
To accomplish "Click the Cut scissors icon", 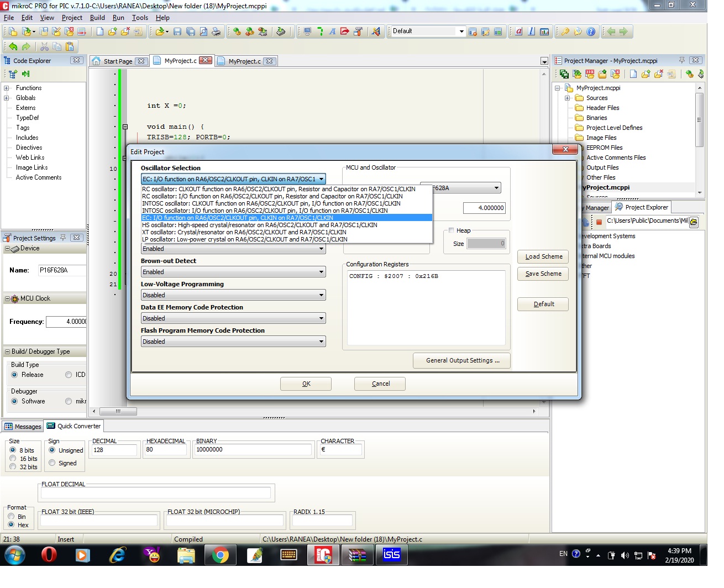I will 44,47.
